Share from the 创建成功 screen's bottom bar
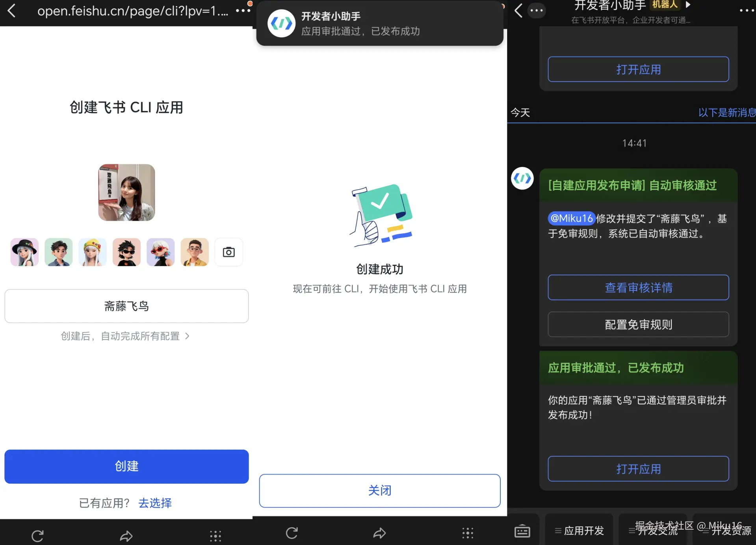The width and height of the screenshot is (756, 545). [x=379, y=533]
